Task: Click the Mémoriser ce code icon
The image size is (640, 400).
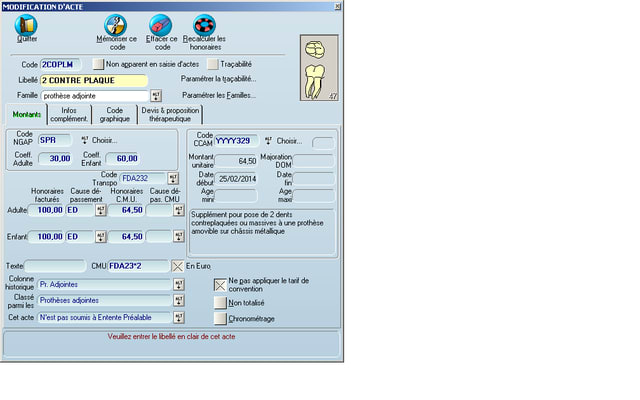Action: pyautogui.click(x=116, y=25)
